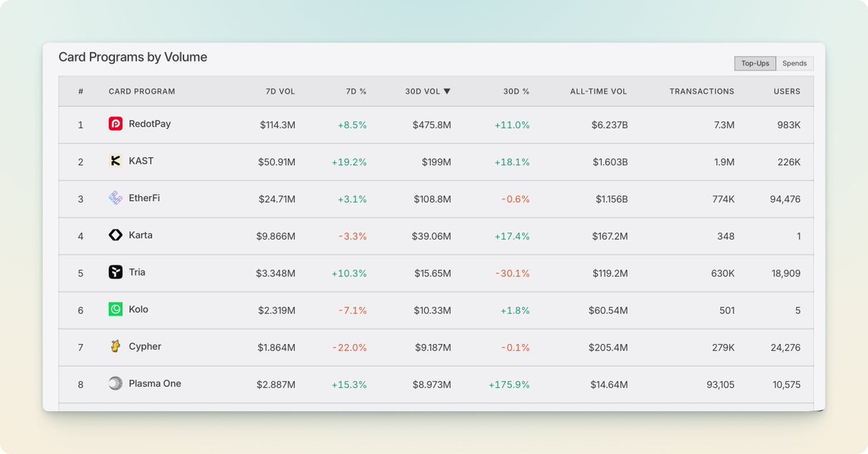868x454 pixels.
Task: Open the Cypher program name
Action: 145,347
